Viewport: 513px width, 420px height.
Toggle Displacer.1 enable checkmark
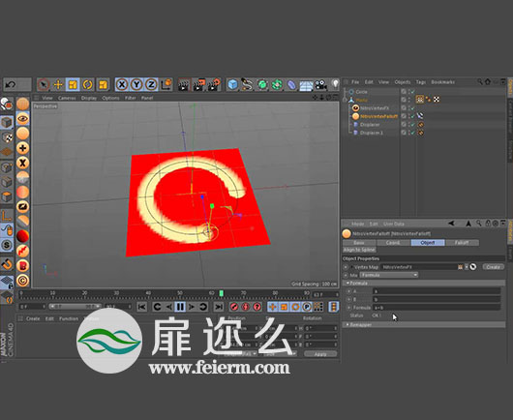[412, 133]
